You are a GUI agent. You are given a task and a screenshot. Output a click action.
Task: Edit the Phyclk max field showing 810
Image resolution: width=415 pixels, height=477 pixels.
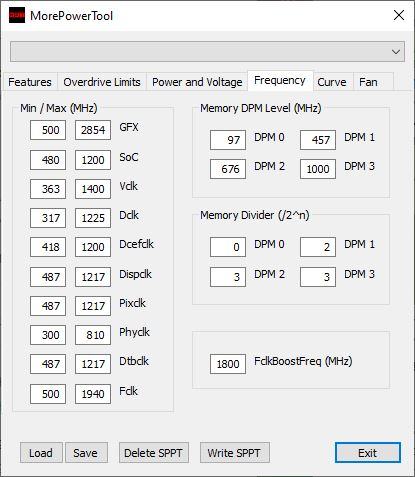tap(93, 335)
